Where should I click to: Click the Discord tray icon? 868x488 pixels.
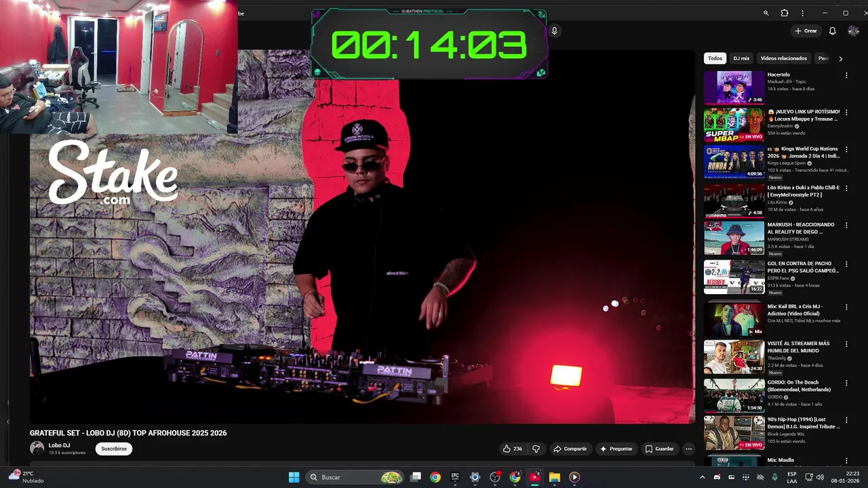pyautogui.click(x=717, y=477)
